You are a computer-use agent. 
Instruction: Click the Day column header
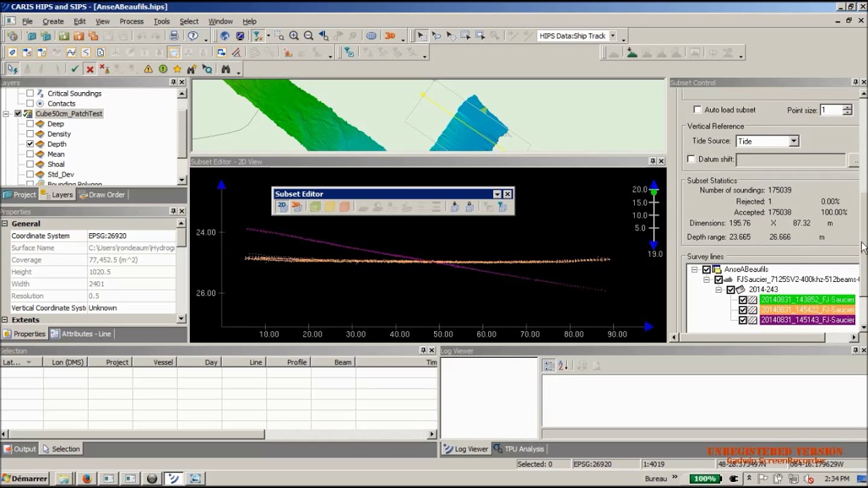click(200, 363)
